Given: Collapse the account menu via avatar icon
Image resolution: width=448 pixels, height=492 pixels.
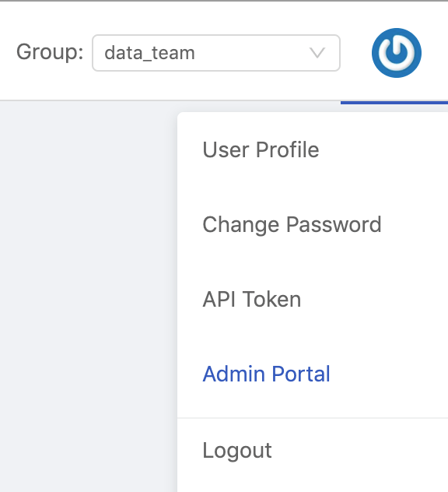Looking at the screenshot, I should click(397, 53).
